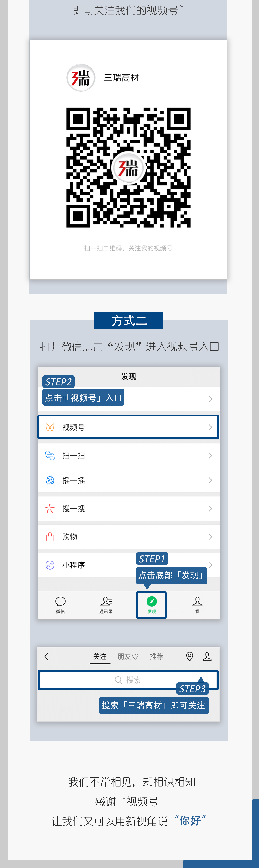The image size is (259, 868).
Task: Switch to the 通讯录 bottom tab
Action: coord(106,605)
